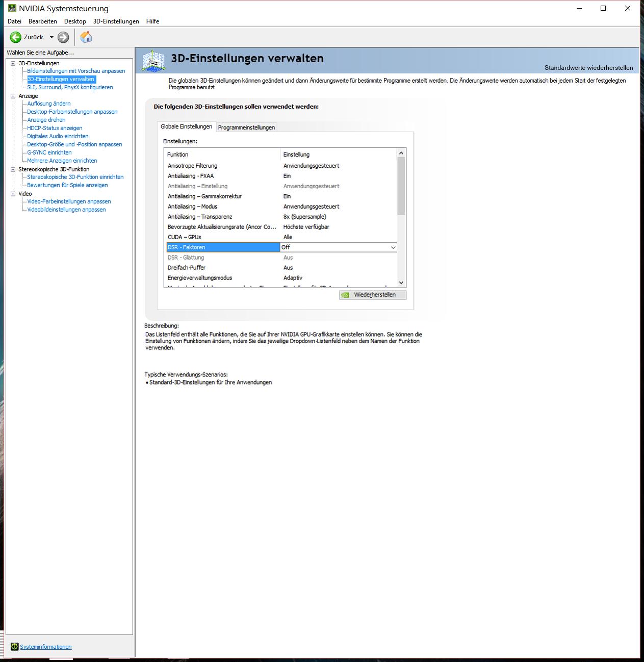The height and width of the screenshot is (662, 644).
Task: Open the Bearbeiten menu
Action: pos(43,21)
